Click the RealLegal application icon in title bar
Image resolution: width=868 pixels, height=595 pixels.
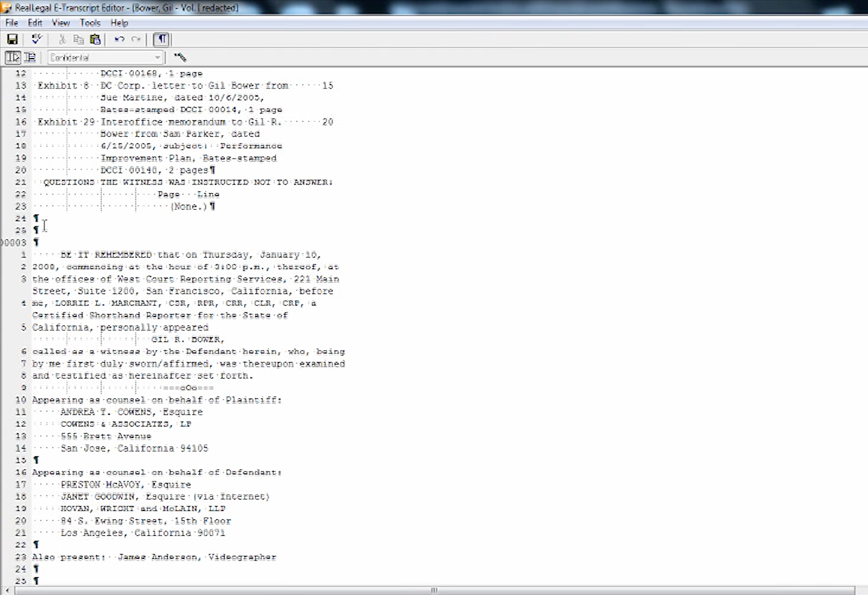pos(6,8)
